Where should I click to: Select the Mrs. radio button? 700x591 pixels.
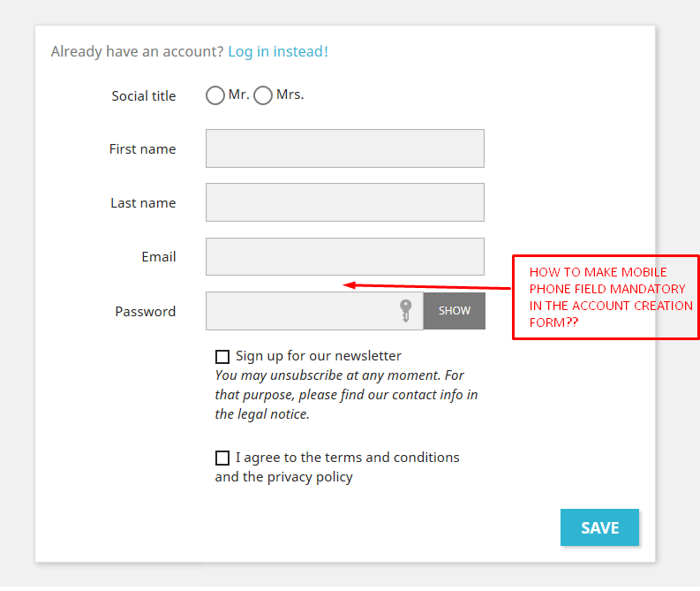pyautogui.click(x=263, y=95)
